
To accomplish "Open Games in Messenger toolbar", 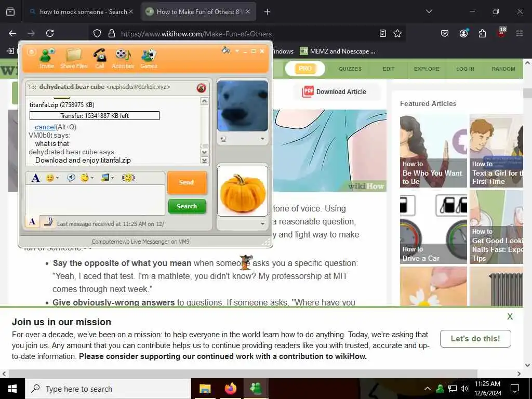I will click(149, 58).
